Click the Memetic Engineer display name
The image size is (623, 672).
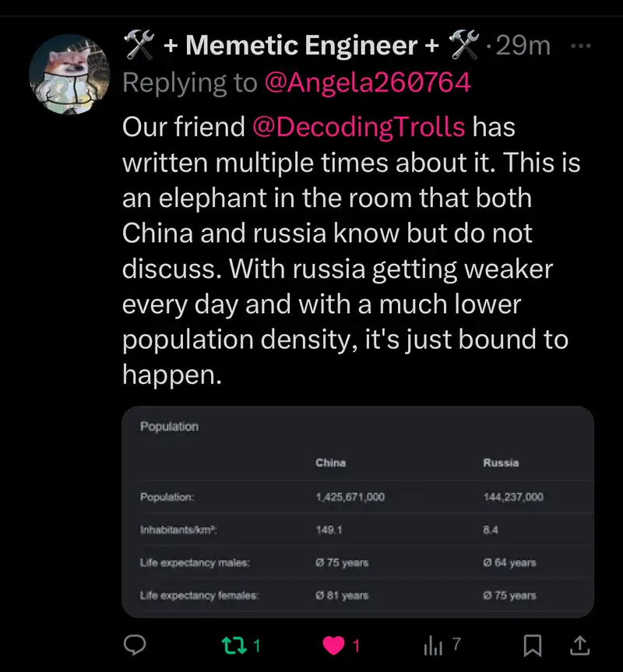[x=301, y=46]
